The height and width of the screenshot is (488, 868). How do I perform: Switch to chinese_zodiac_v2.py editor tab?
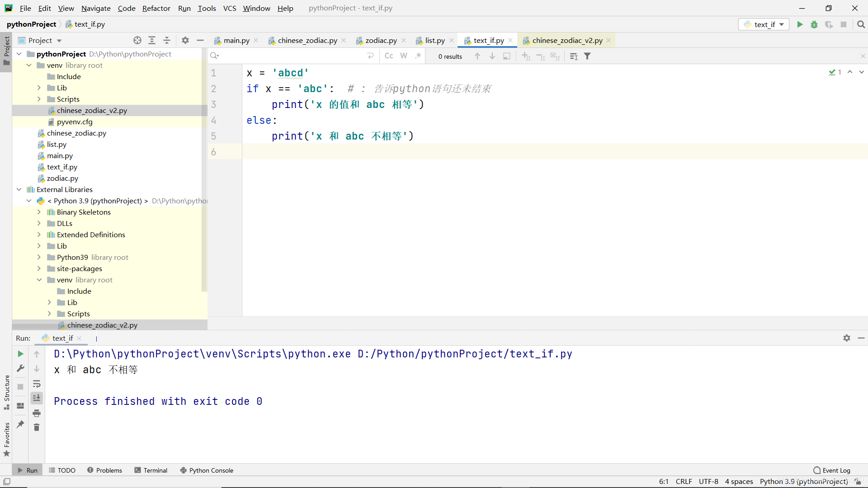(567, 40)
